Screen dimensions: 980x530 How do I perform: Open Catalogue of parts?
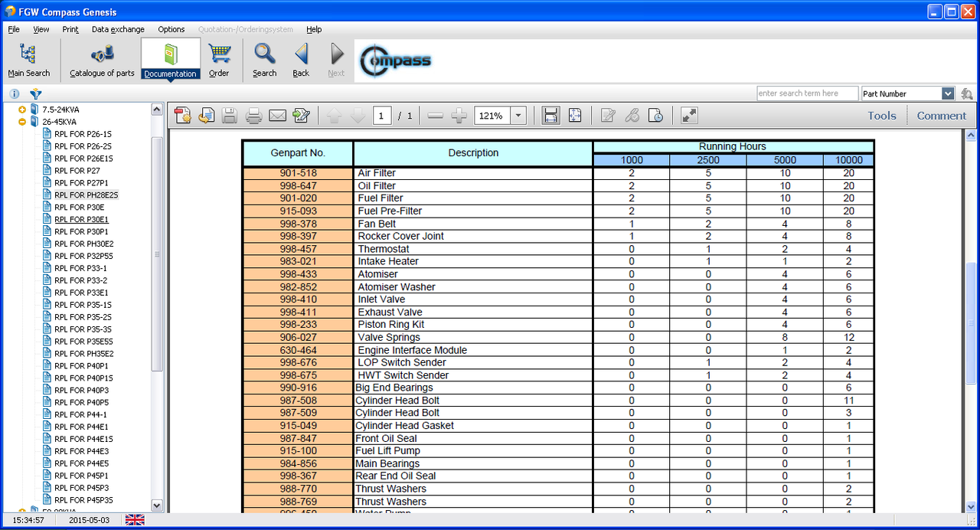pyautogui.click(x=102, y=60)
